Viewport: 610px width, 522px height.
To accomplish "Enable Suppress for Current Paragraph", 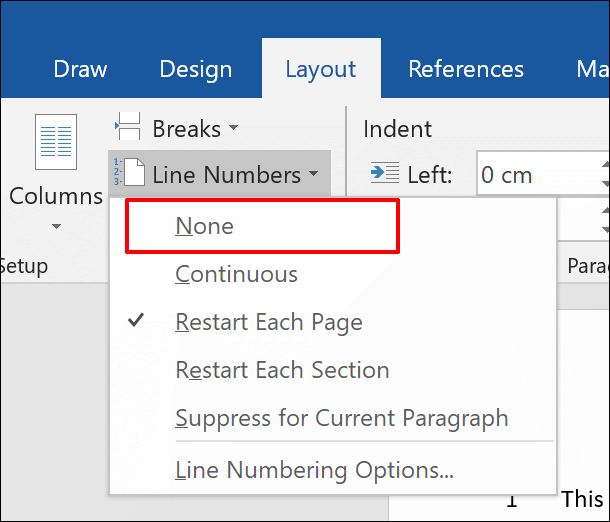I will [x=341, y=418].
